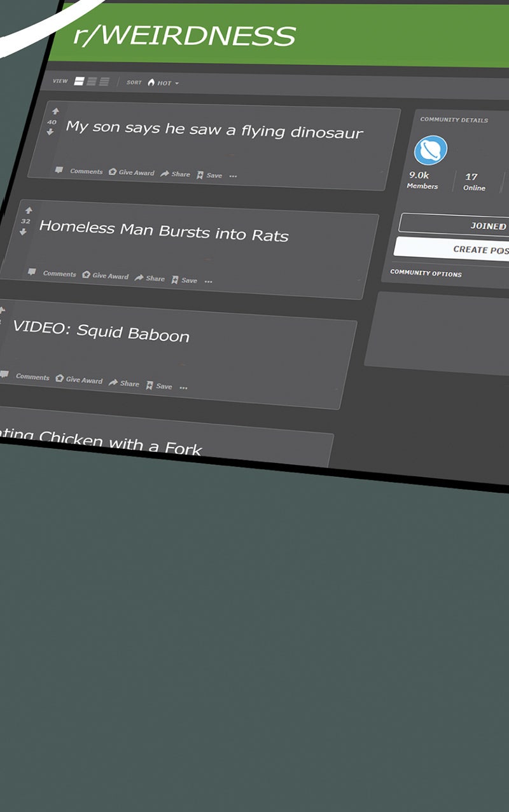Downvote the flying dinosaur post
509x812 pixels.
(51, 132)
